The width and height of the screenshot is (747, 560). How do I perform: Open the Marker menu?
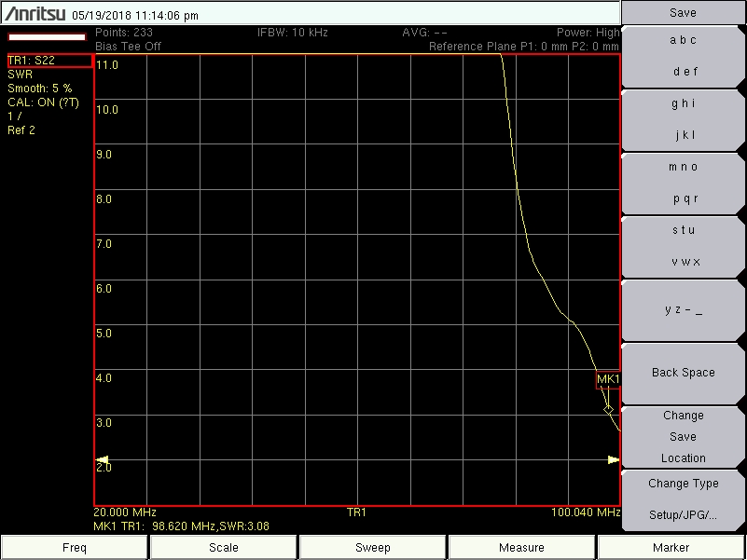point(671,548)
